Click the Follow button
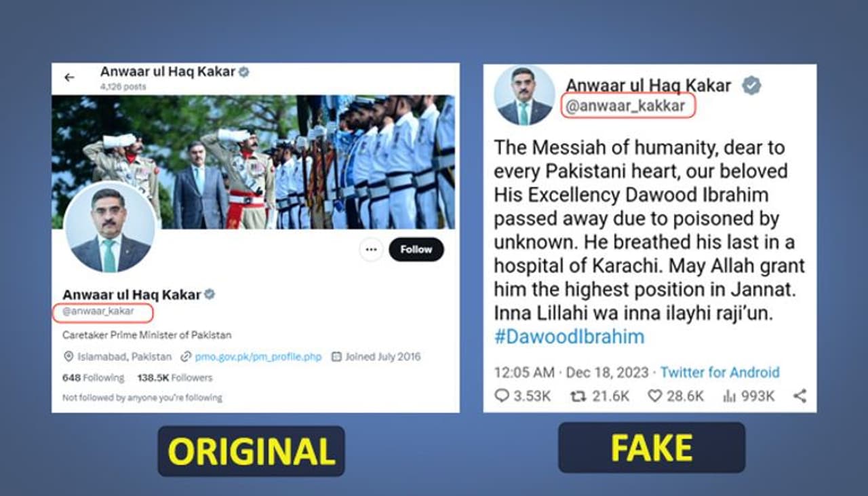 (x=416, y=250)
